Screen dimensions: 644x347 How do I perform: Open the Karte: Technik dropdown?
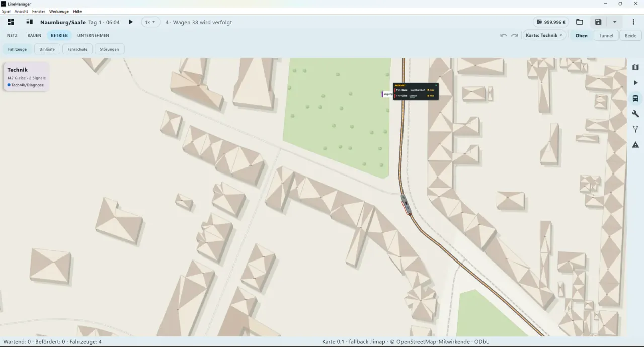pyautogui.click(x=544, y=36)
